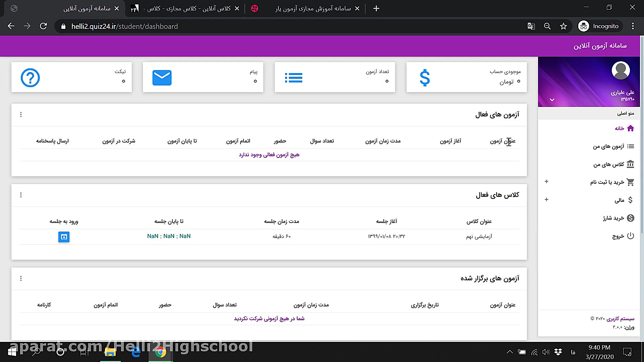
Task: Click the کلاس های من building icon
Action: [631, 164]
